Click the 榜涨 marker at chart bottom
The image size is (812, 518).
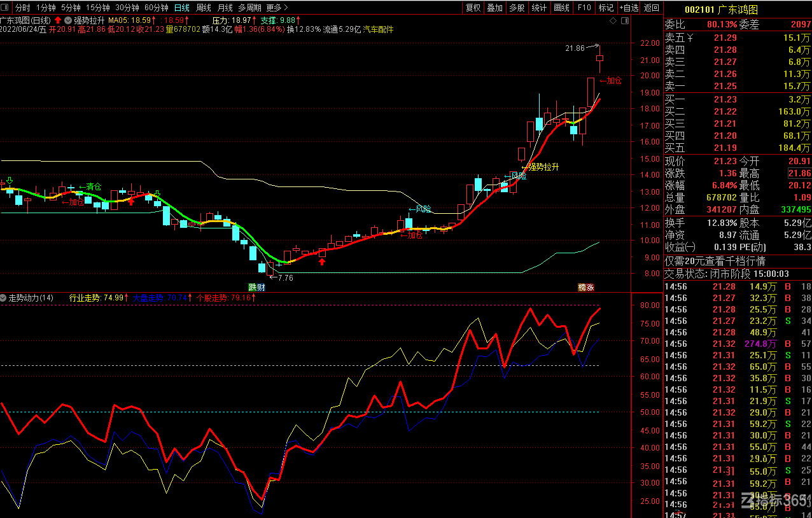[x=585, y=287]
